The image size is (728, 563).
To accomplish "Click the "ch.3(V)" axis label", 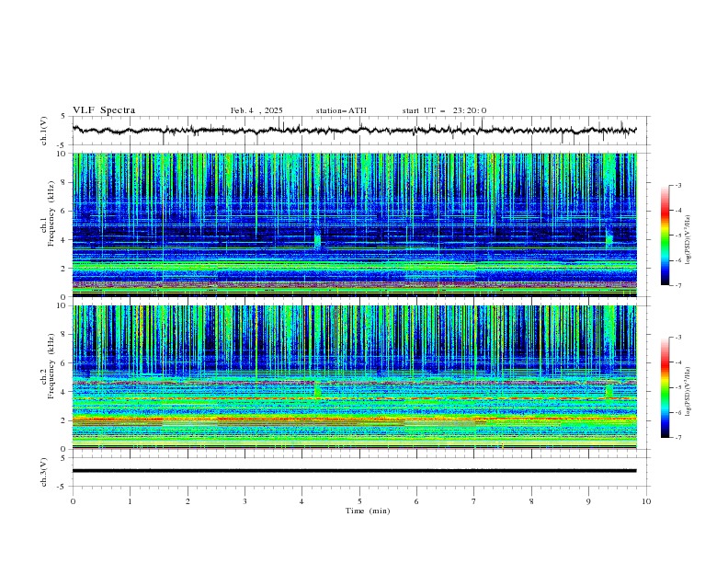I will tap(44, 473).
